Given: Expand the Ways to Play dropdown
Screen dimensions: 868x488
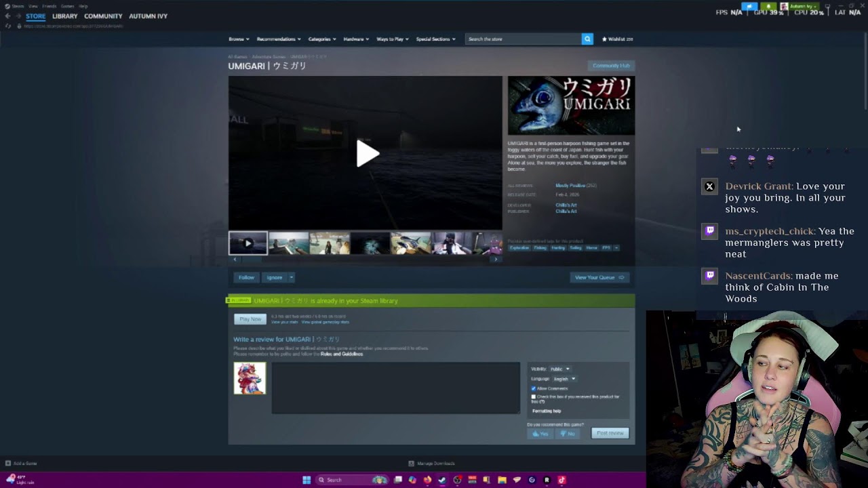Looking at the screenshot, I should tap(393, 39).
